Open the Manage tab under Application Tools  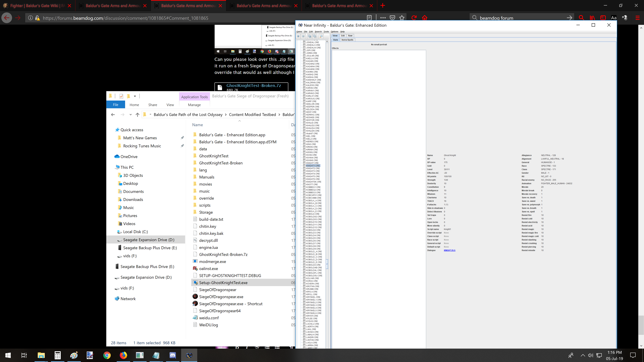(194, 105)
